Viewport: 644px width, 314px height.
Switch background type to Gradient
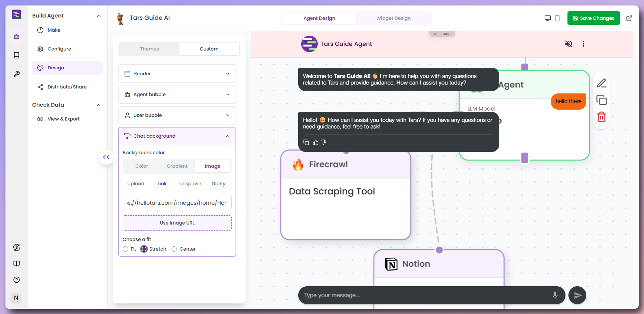tap(177, 166)
